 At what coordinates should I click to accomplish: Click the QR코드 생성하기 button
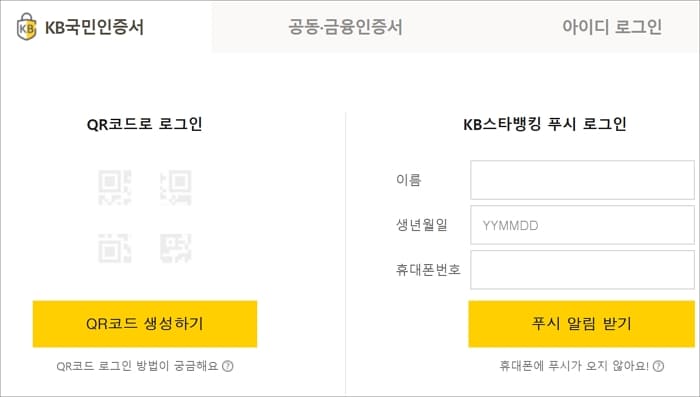[145, 324]
